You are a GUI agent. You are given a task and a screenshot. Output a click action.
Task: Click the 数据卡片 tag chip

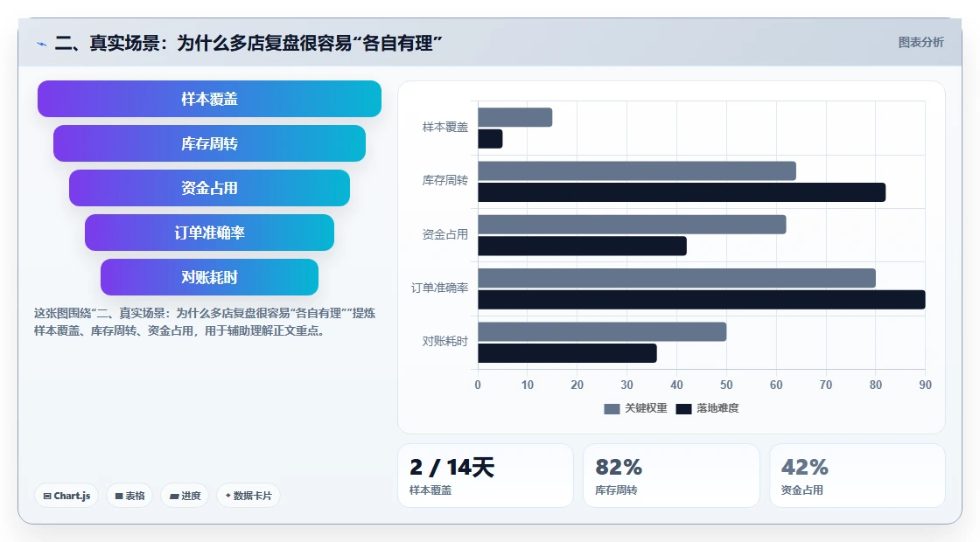point(248,496)
